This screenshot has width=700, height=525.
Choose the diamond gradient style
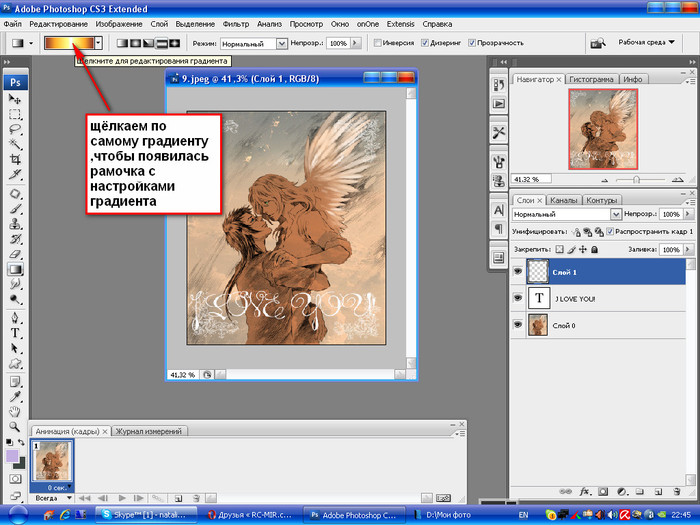[x=175, y=43]
